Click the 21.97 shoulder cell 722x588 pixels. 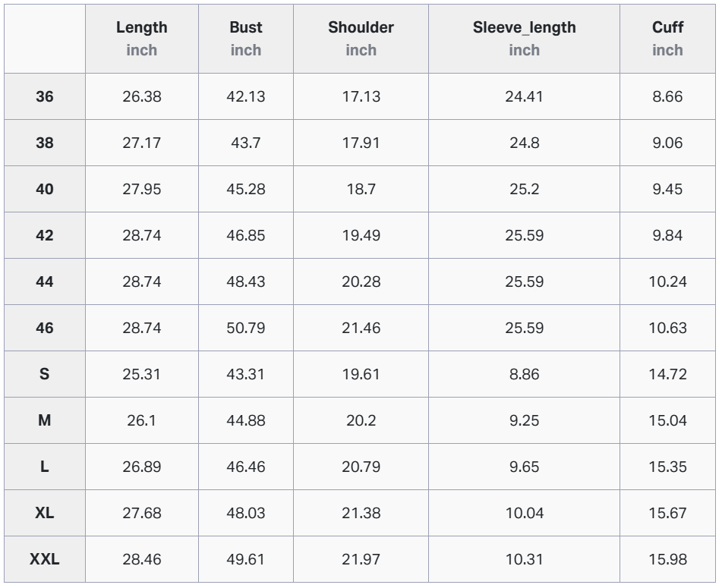tap(361, 559)
